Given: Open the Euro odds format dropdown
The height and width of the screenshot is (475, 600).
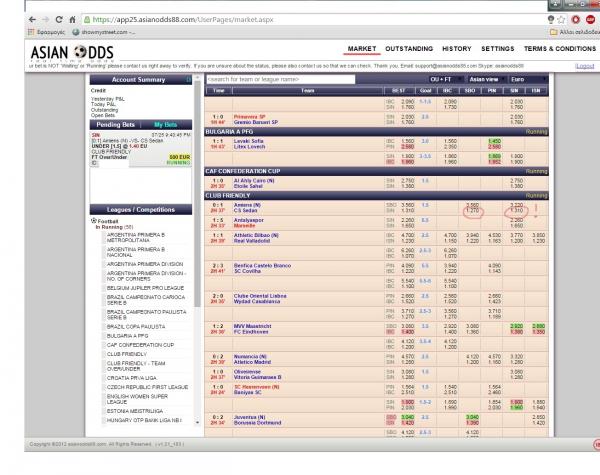Looking at the screenshot, I should [528, 79].
